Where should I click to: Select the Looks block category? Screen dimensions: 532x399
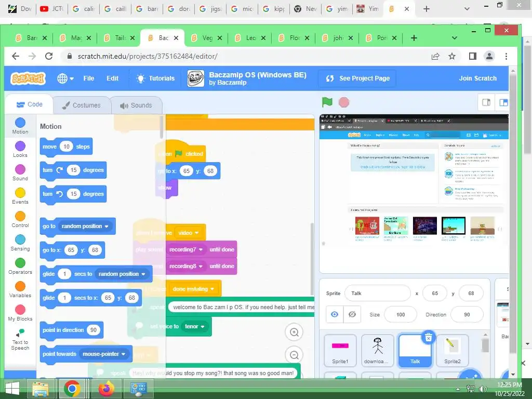[20, 149]
